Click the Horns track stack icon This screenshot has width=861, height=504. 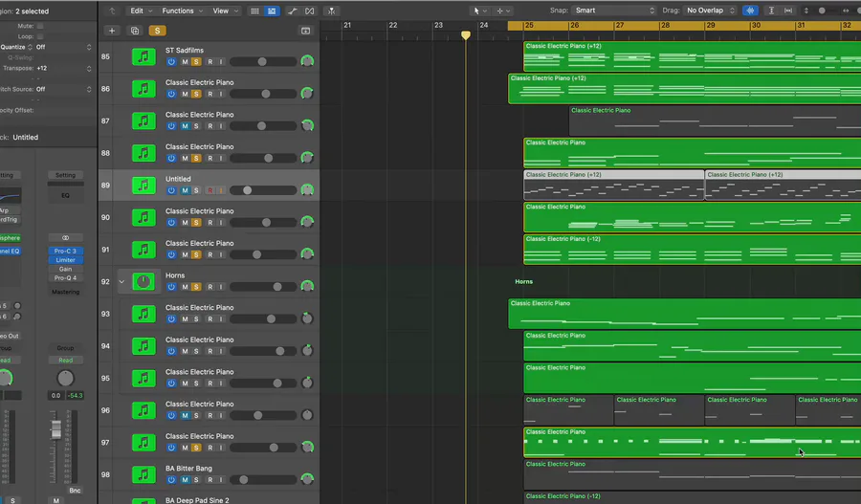point(143,281)
